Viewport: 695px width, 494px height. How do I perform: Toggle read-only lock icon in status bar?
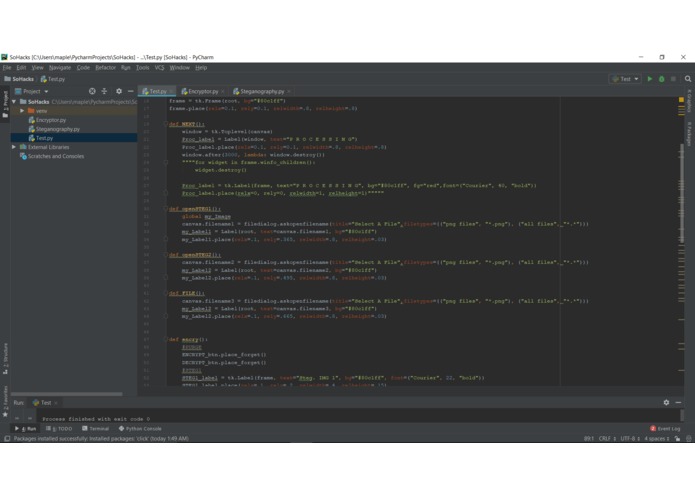(x=677, y=439)
